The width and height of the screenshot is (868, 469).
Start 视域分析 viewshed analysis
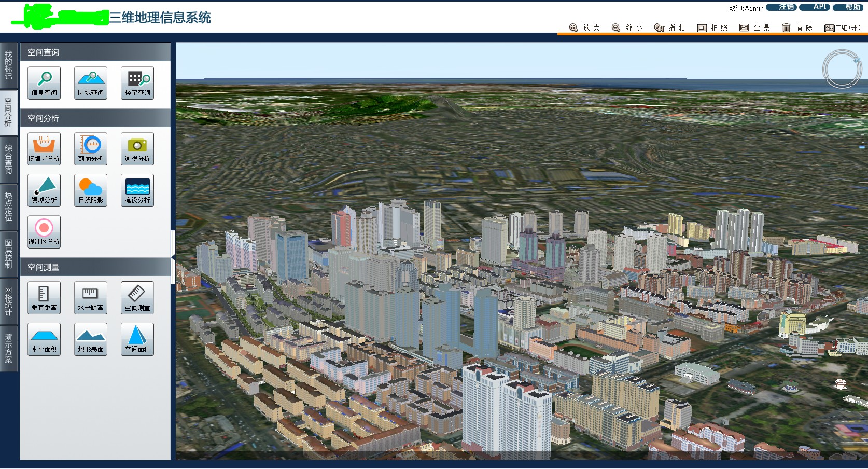(x=44, y=190)
